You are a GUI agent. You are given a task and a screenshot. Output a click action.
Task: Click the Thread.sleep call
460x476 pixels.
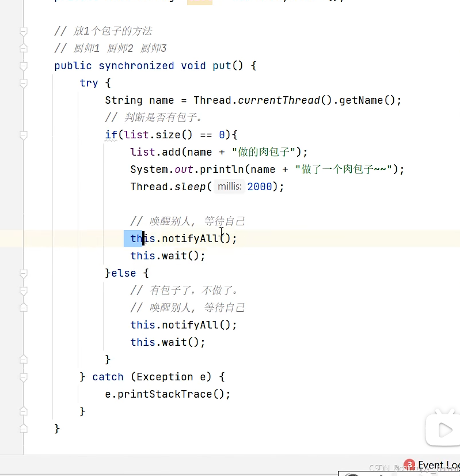[x=168, y=186]
